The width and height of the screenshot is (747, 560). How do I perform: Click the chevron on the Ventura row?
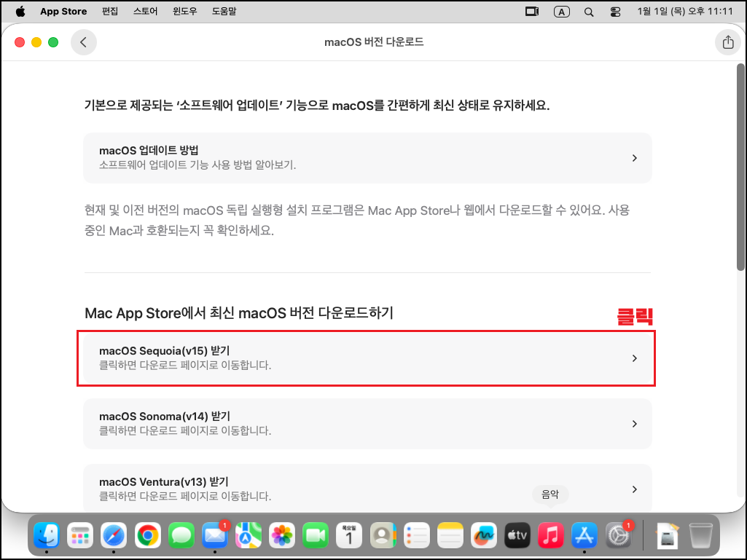point(635,489)
